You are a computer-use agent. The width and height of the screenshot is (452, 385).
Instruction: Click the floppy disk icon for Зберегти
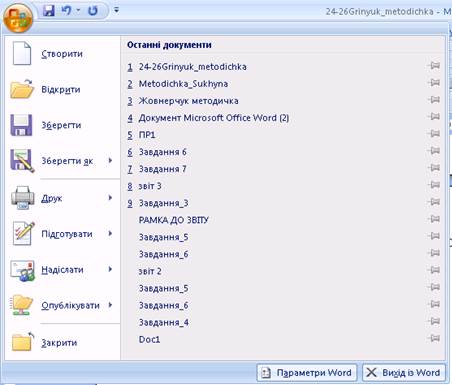pyautogui.click(x=21, y=125)
